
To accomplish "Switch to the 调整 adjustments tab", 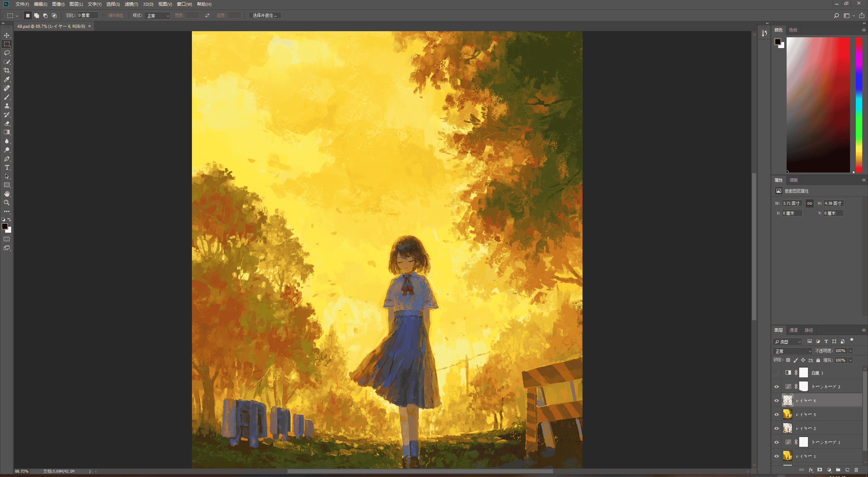I will click(x=793, y=180).
